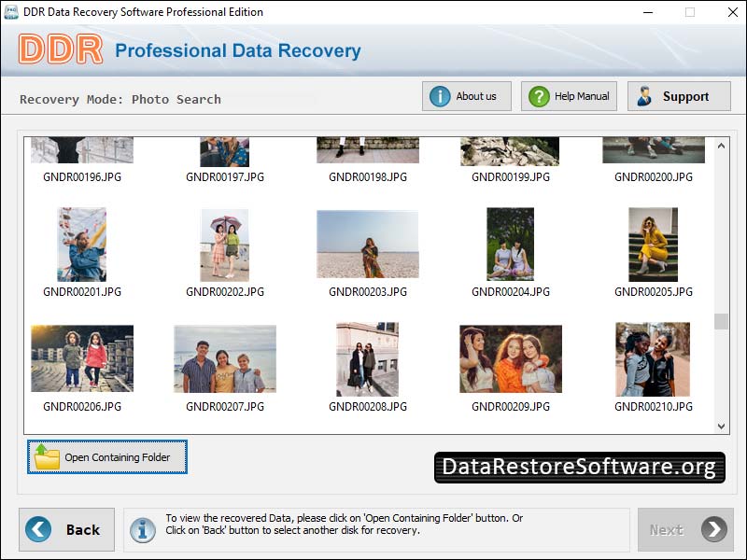Select thumbnail of GNDR00204.JPG
The width and height of the screenshot is (747, 560).
[x=510, y=244]
